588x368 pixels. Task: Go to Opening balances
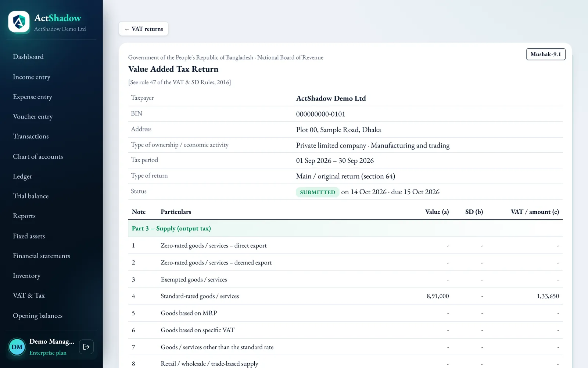click(x=38, y=316)
